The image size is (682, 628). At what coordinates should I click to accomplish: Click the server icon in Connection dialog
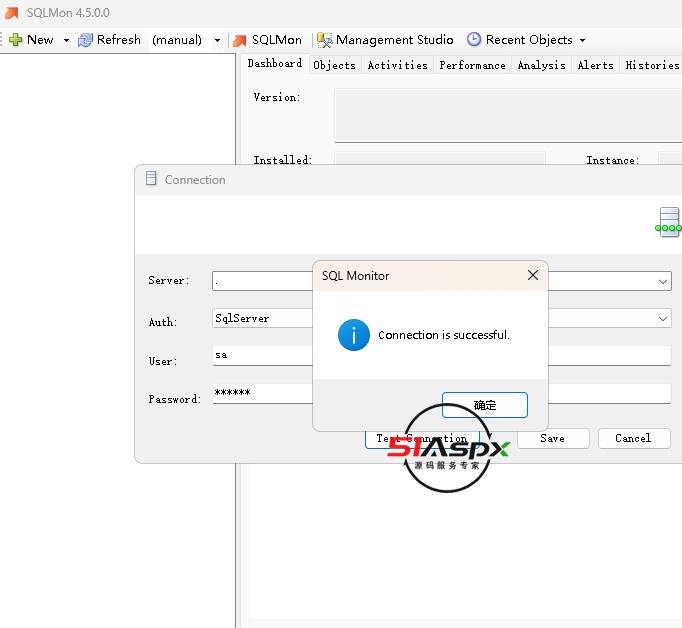coord(668,222)
